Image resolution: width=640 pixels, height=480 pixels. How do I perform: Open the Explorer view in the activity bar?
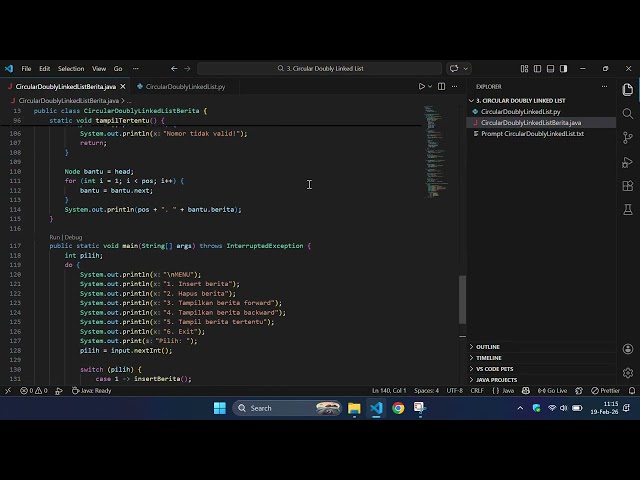(x=628, y=89)
